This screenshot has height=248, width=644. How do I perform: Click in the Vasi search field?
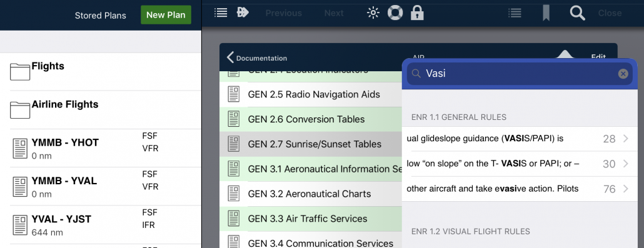point(520,74)
